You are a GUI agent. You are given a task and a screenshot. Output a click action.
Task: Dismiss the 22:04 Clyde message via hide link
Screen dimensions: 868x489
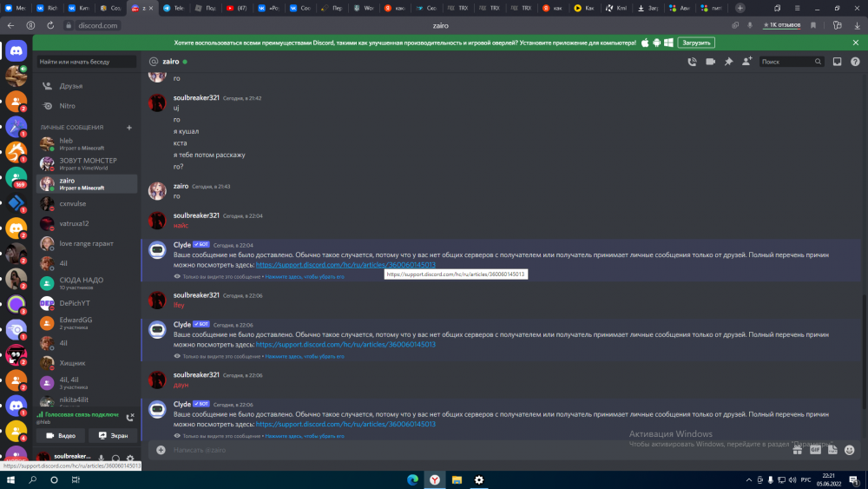click(305, 276)
